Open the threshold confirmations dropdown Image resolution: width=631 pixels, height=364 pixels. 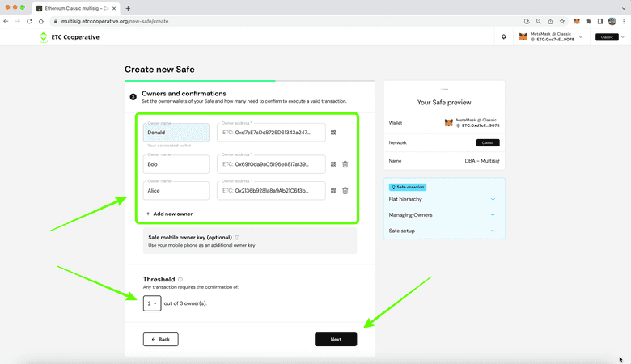point(152,303)
